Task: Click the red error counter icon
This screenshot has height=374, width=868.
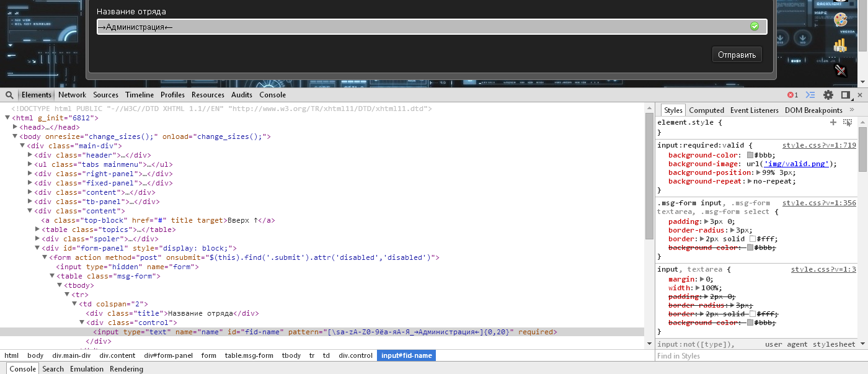Action: 792,95
